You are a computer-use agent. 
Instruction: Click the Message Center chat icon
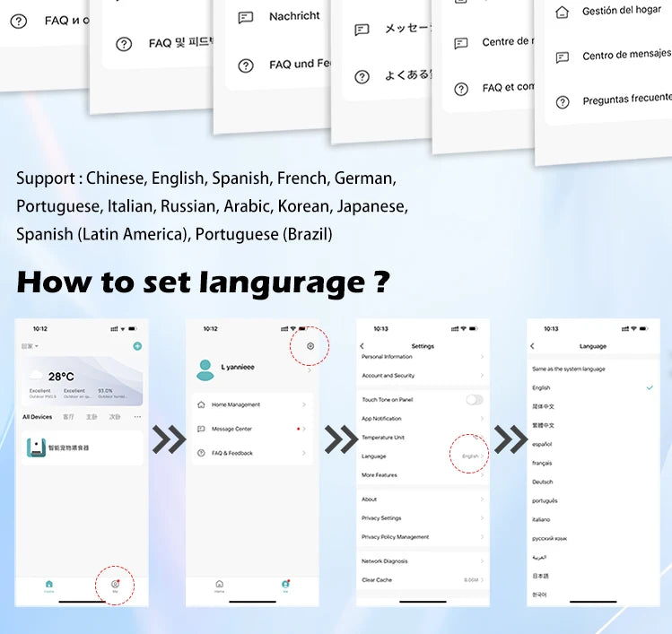202,430
